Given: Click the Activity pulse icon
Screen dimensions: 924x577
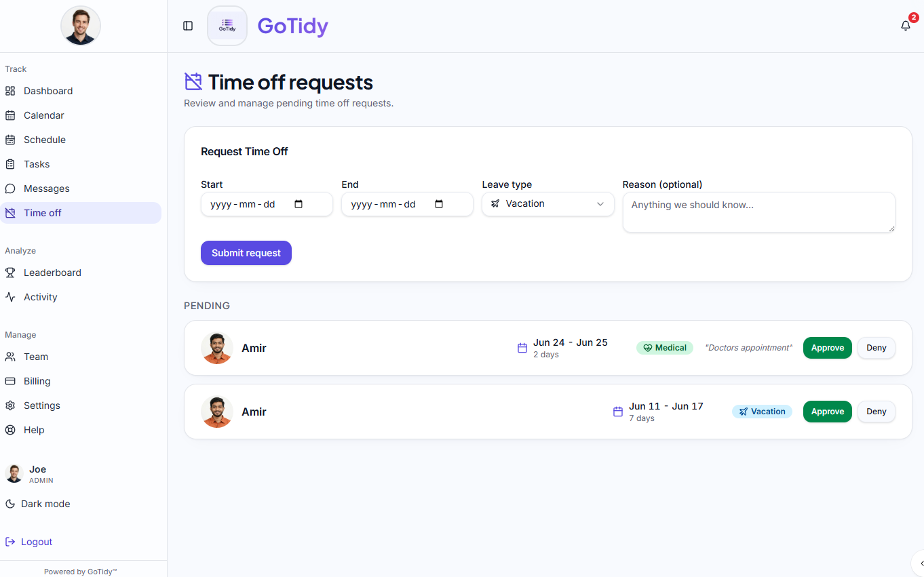Looking at the screenshot, I should tap(10, 297).
